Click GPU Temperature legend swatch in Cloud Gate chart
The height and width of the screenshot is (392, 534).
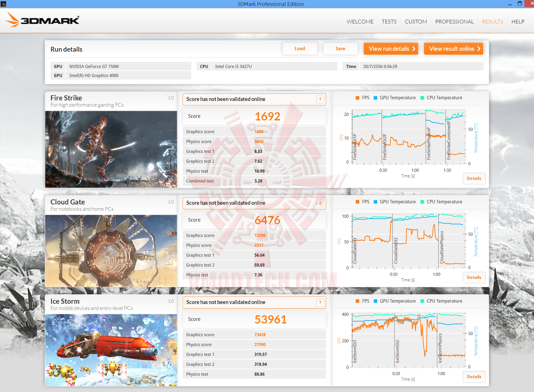(x=375, y=202)
